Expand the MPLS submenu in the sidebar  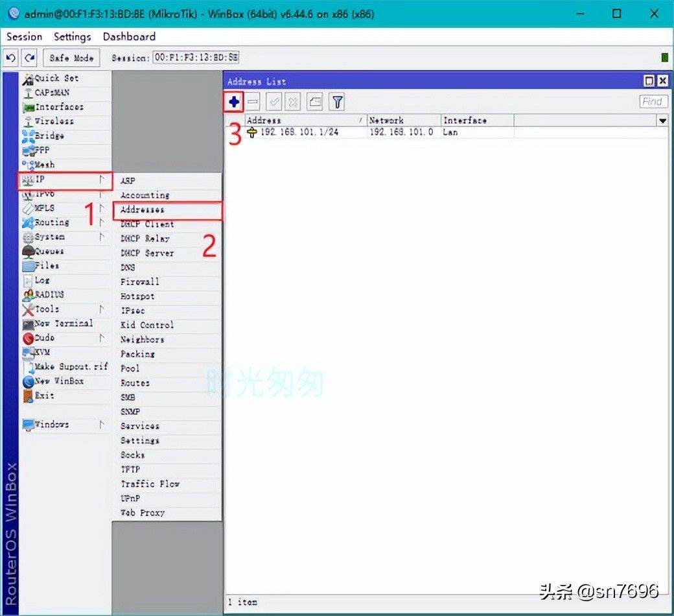(x=65, y=208)
